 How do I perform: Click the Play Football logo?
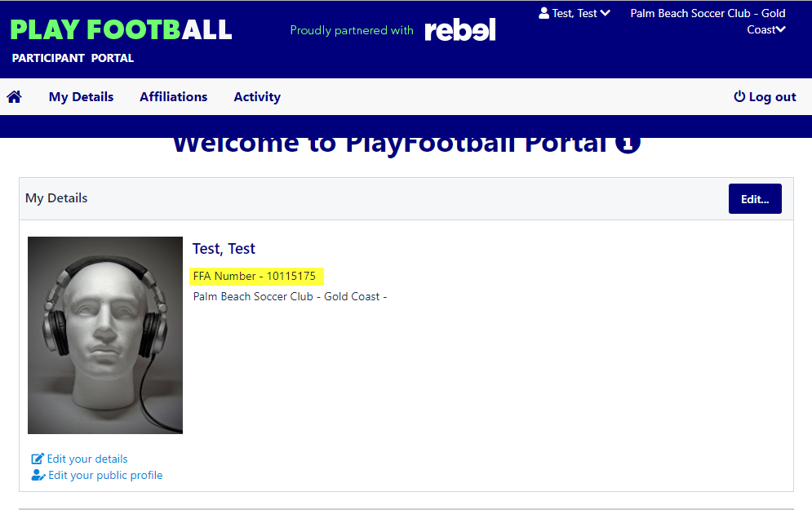tap(121, 29)
